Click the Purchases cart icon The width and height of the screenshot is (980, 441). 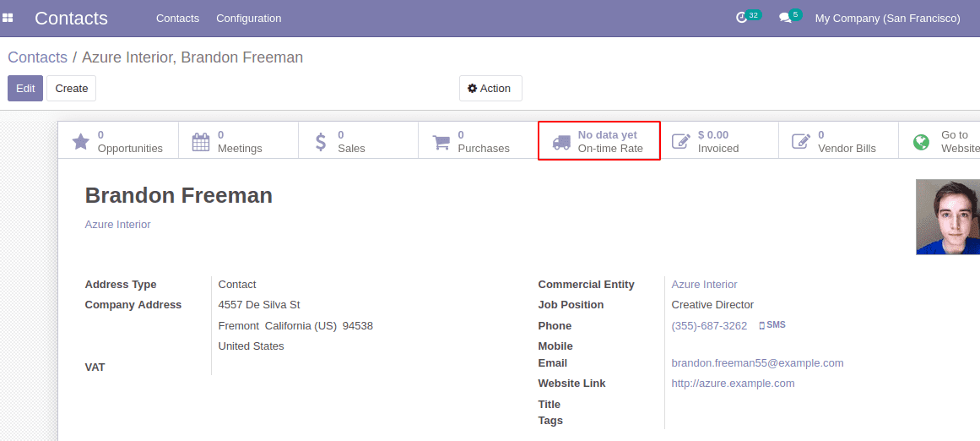click(441, 142)
